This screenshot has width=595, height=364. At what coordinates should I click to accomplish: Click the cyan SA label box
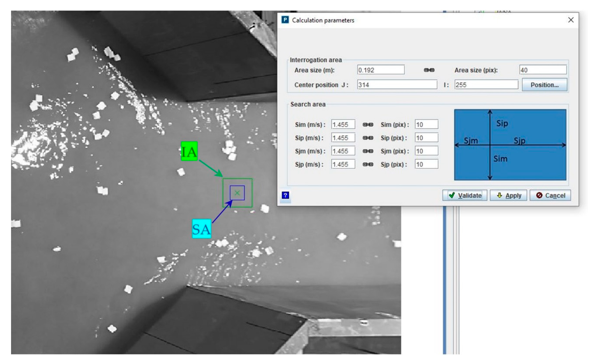[x=202, y=229]
